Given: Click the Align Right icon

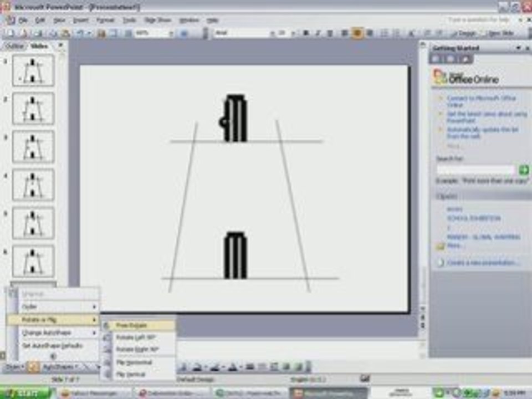Looking at the screenshot, I should [x=370, y=33].
